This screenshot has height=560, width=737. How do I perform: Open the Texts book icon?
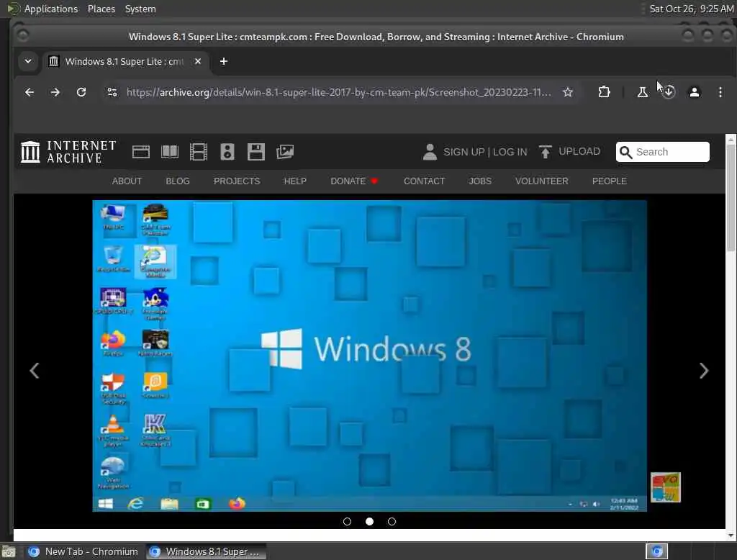click(x=170, y=152)
